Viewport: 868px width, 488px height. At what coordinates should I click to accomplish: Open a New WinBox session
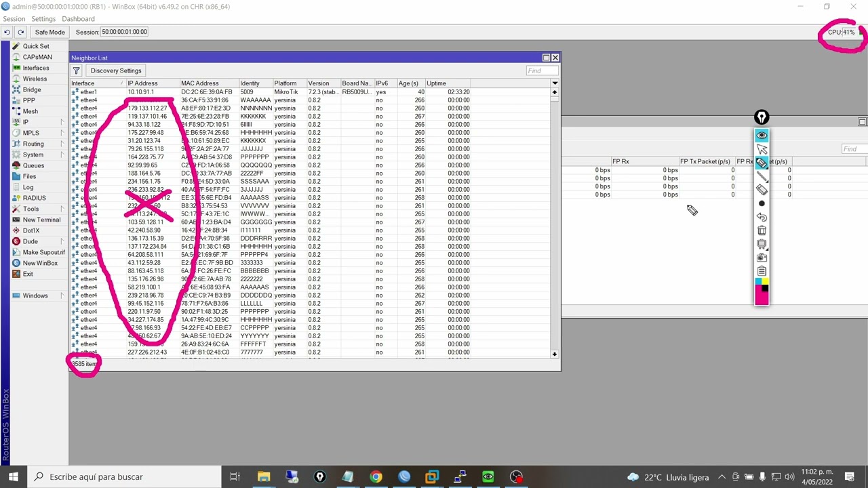click(40, 263)
